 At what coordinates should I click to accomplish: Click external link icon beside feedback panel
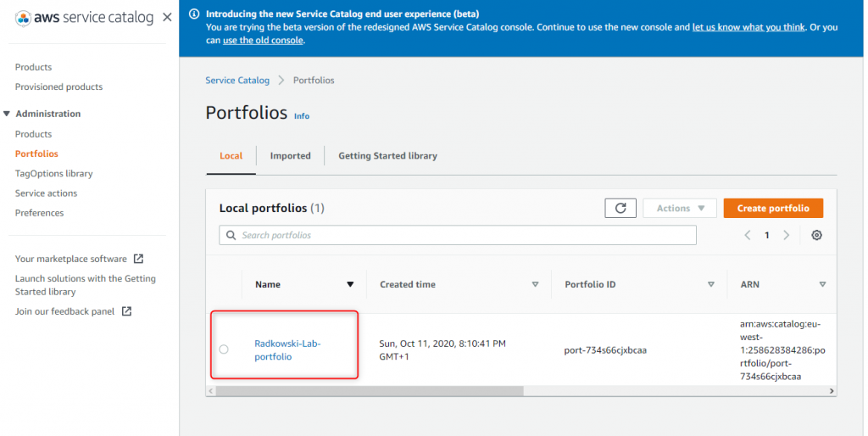coord(127,311)
